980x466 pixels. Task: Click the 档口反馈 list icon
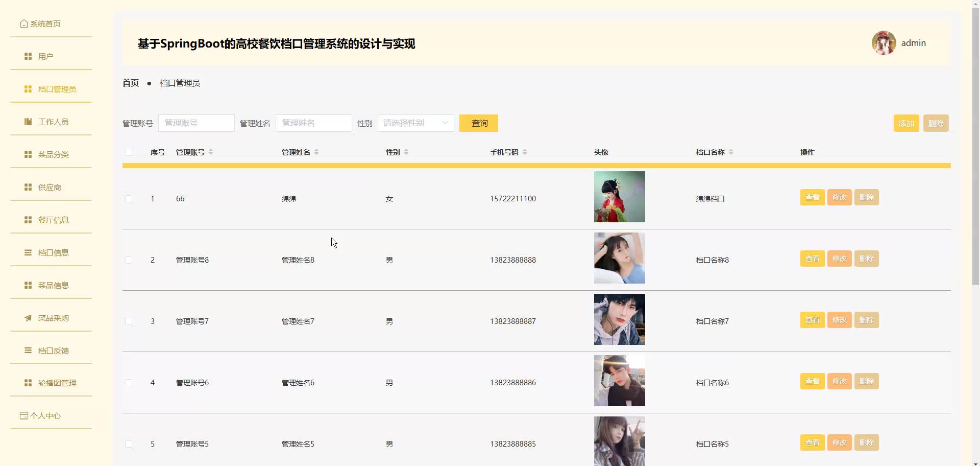point(28,351)
